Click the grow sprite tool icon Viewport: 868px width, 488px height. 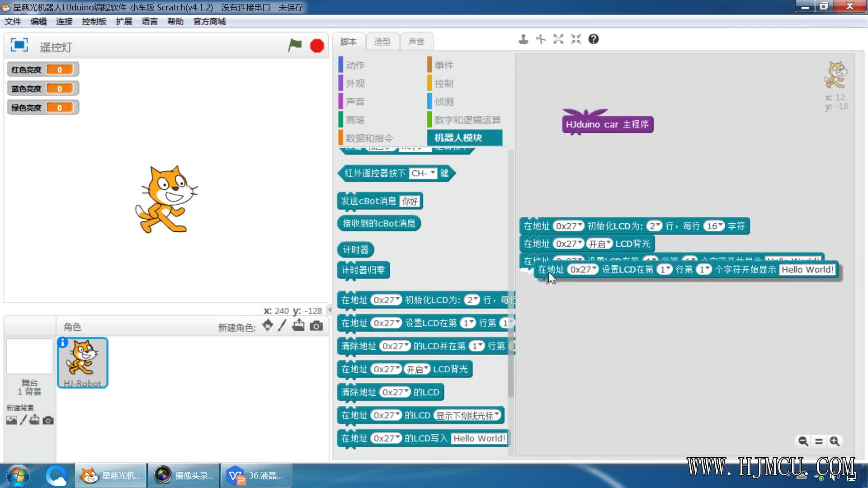(558, 39)
